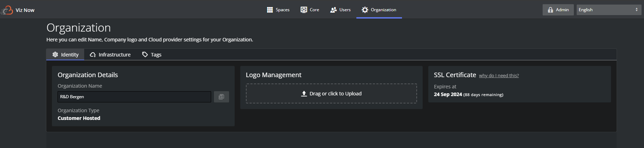This screenshot has width=644, height=148.
Task: Open the 'why do I need this?' link
Action: [x=499, y=76]
